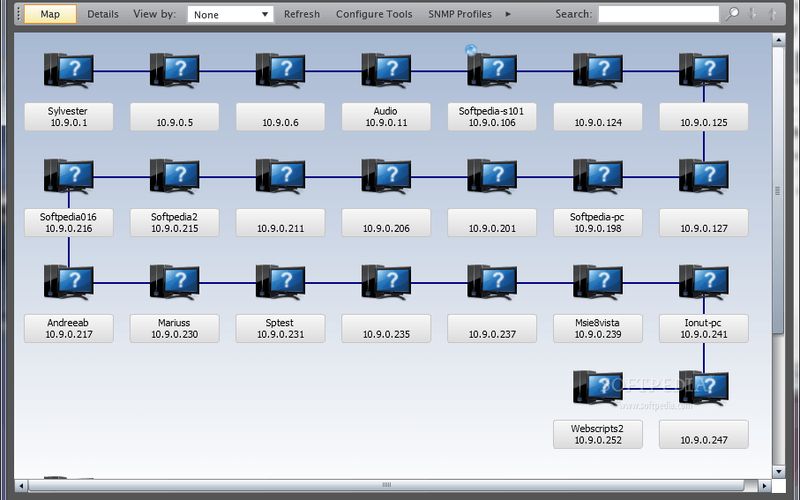
Task: Click the 10.9.0.124 label box
Action: coord(598,117)
